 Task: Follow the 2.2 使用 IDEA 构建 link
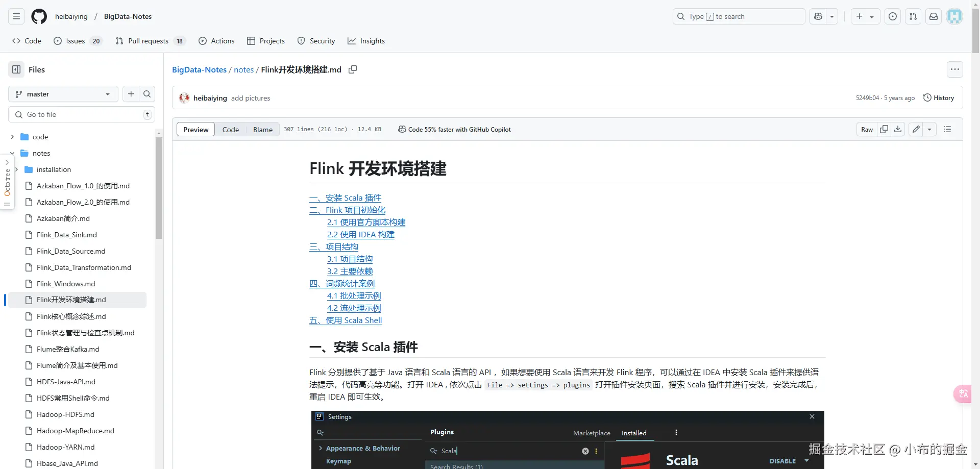(x=360, y=234)
